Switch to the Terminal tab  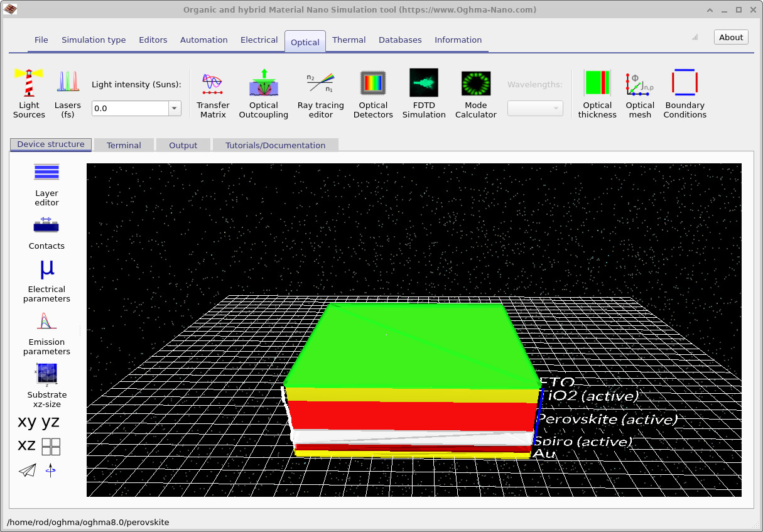click(124, 144)
